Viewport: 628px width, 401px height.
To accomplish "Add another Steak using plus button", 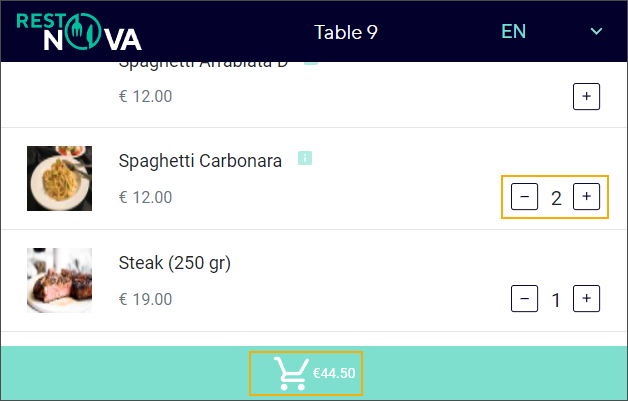I will click(586, 298).
